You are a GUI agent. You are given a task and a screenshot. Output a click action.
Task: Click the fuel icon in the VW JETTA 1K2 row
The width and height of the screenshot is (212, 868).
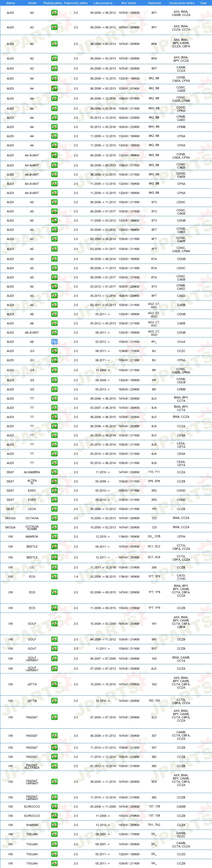(x=54, y=684)
